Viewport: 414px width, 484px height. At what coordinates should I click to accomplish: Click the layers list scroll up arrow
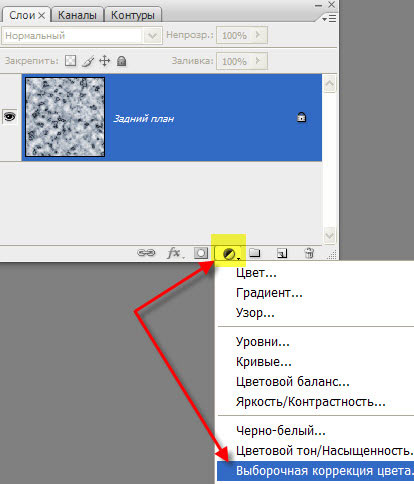click(329, 84)
